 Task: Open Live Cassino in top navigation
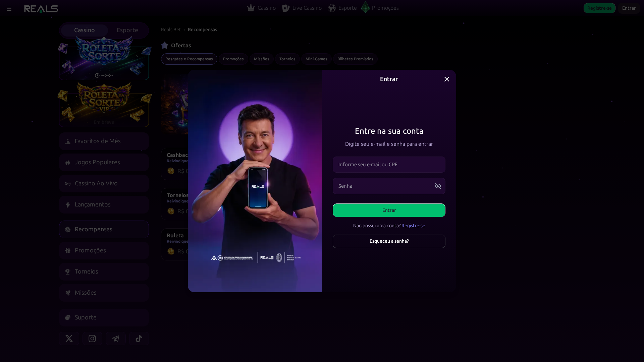coord(302,8)
